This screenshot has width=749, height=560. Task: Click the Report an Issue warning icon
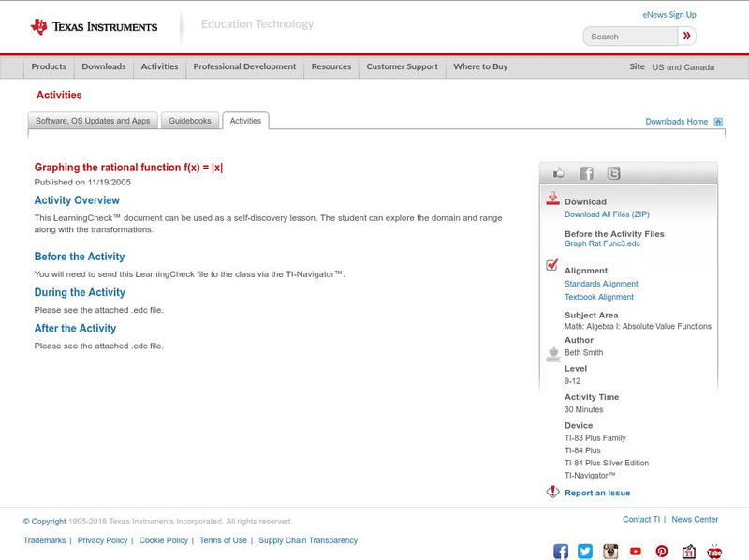pos(552,492)
